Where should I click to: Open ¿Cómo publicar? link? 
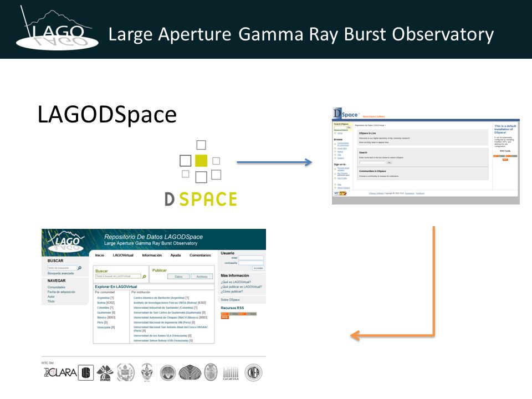(232, 291)
